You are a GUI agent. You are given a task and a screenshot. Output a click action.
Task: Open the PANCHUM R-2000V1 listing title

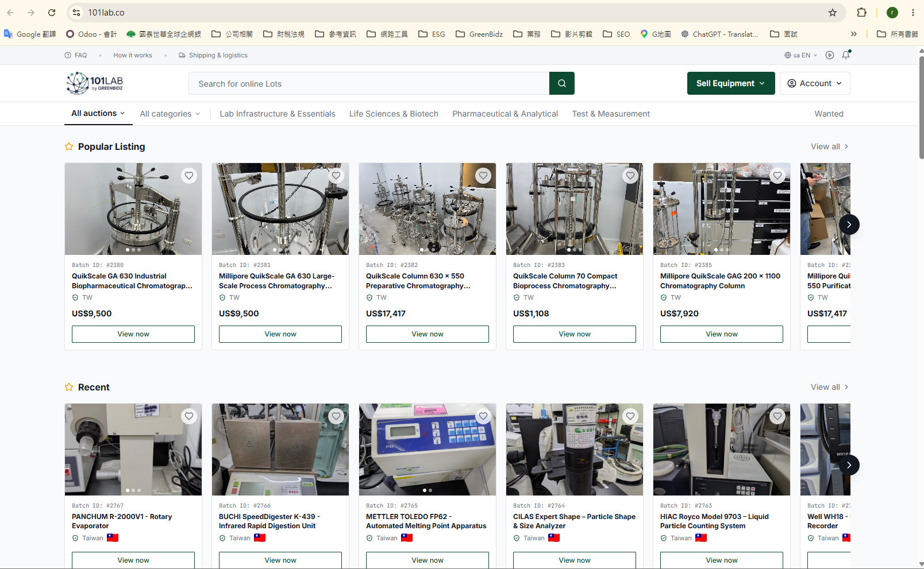(x=122, y=521)
